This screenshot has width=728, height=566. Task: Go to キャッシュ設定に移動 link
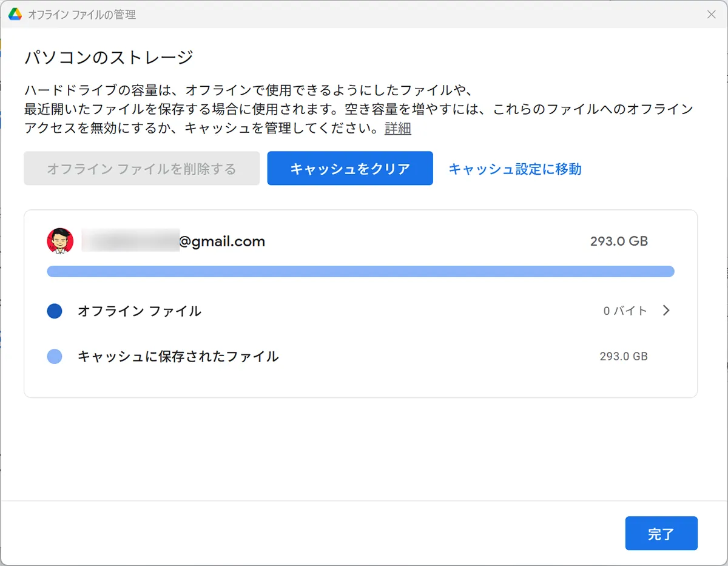tap(514, 169)
